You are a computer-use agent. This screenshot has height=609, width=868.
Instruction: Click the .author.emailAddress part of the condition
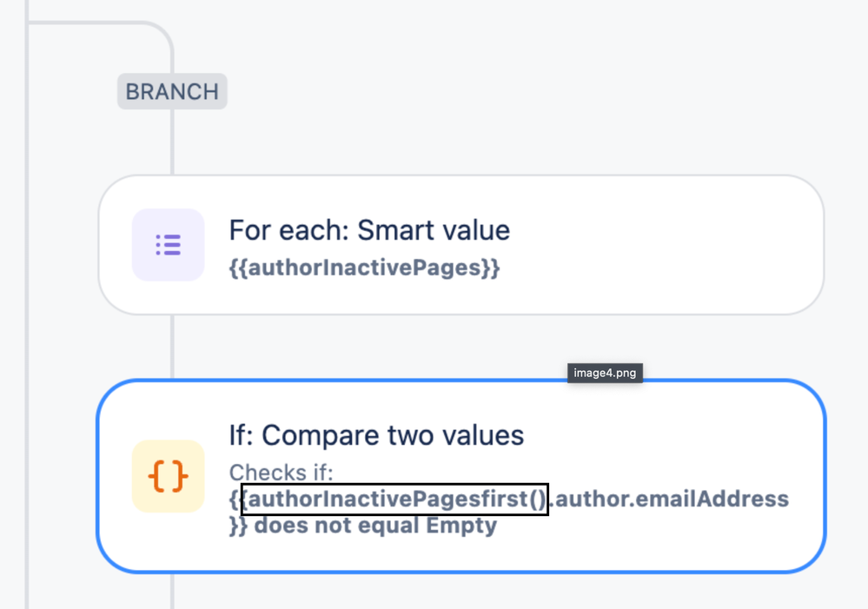pos(669,499)
